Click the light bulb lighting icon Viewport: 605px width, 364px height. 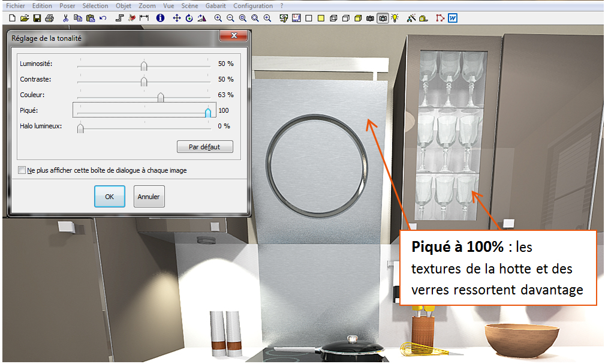click(395, 18)
